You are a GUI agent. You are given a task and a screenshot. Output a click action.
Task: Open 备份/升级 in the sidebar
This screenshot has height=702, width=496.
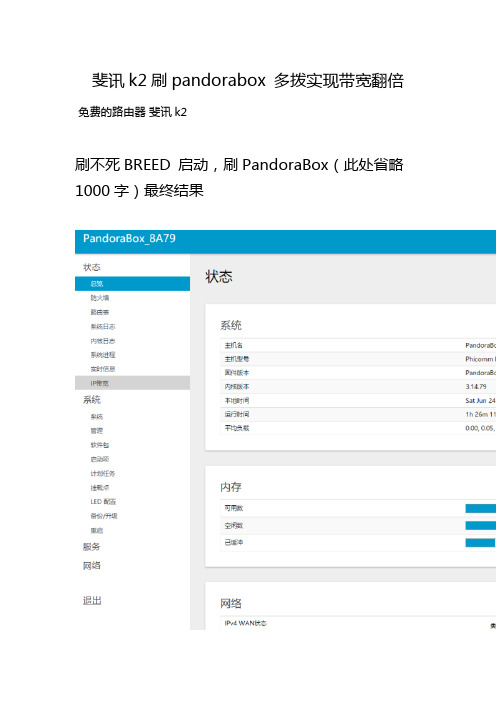[103, 516]
